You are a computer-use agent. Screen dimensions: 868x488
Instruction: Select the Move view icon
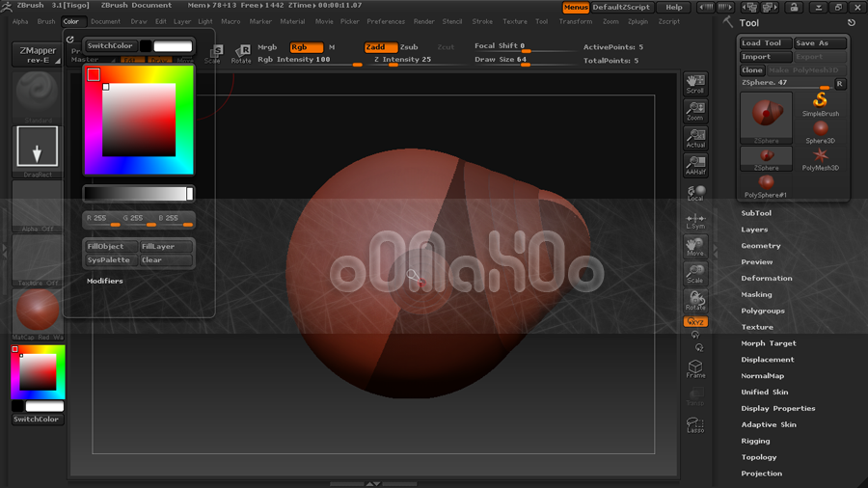[695, 247]
